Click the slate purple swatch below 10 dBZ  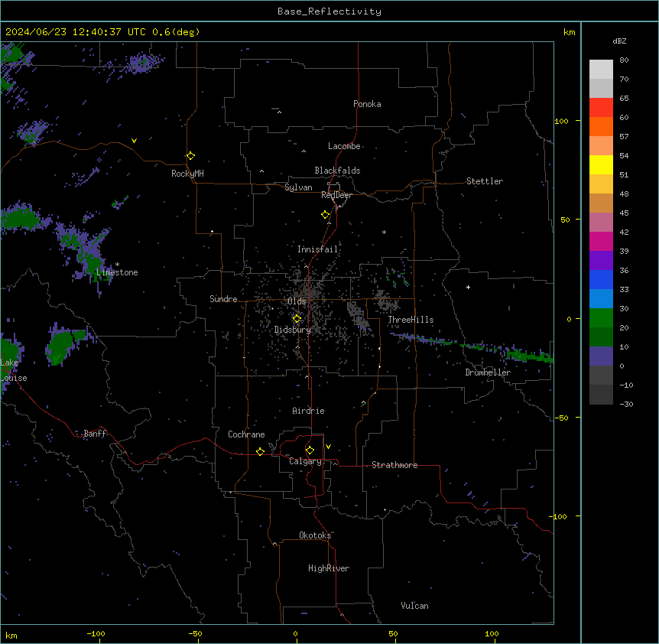tap(601, 356)
